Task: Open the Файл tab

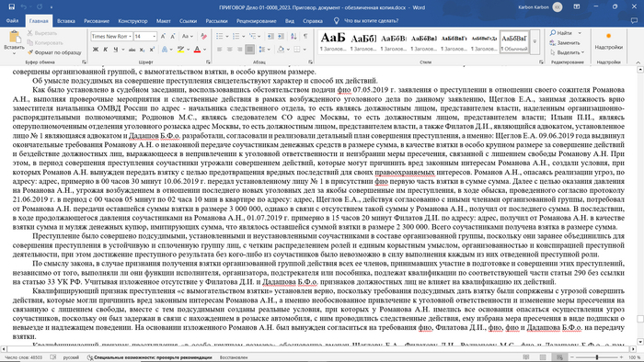Action: coord(12,20)
